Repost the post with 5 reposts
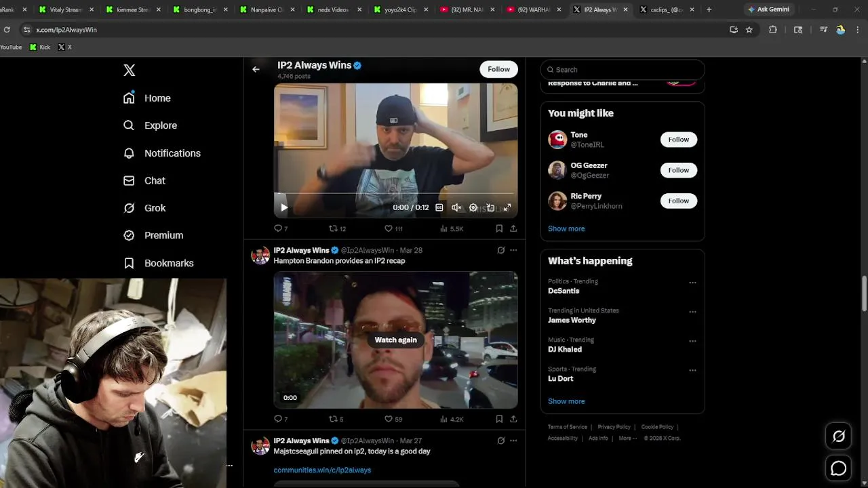 (x=336, y=419)
